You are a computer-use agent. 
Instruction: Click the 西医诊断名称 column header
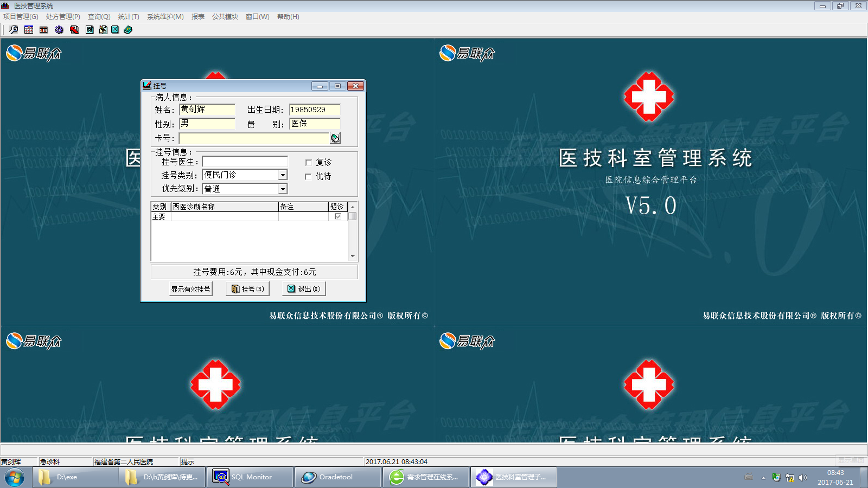(x=225, y=207)
